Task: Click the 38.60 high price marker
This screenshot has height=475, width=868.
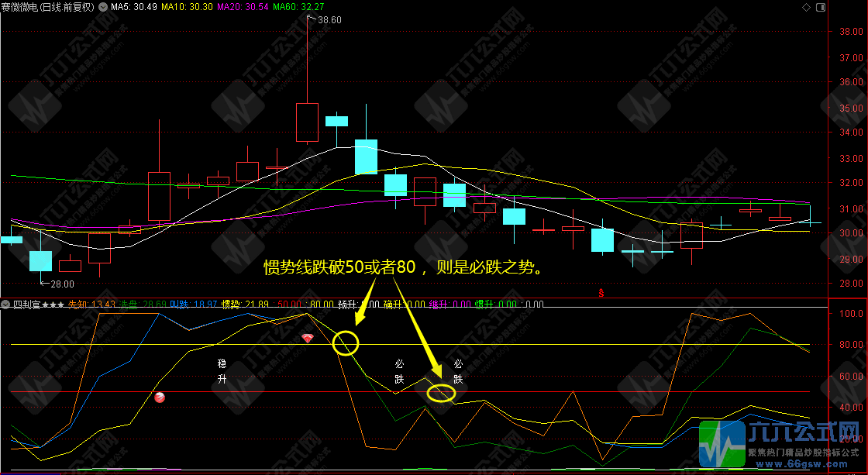Action: (x=329, y=20)
